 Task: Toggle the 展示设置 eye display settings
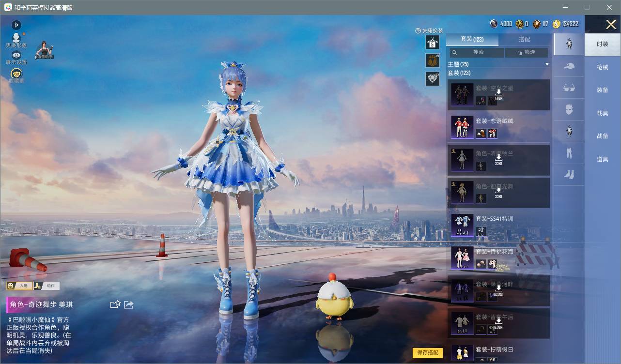tap(16, 58)
